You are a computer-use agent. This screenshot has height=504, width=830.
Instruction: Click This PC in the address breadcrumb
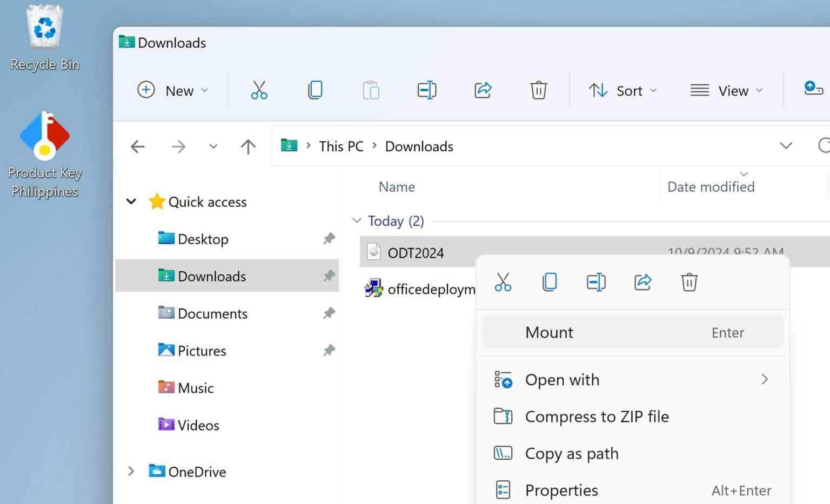pos(341,146)
